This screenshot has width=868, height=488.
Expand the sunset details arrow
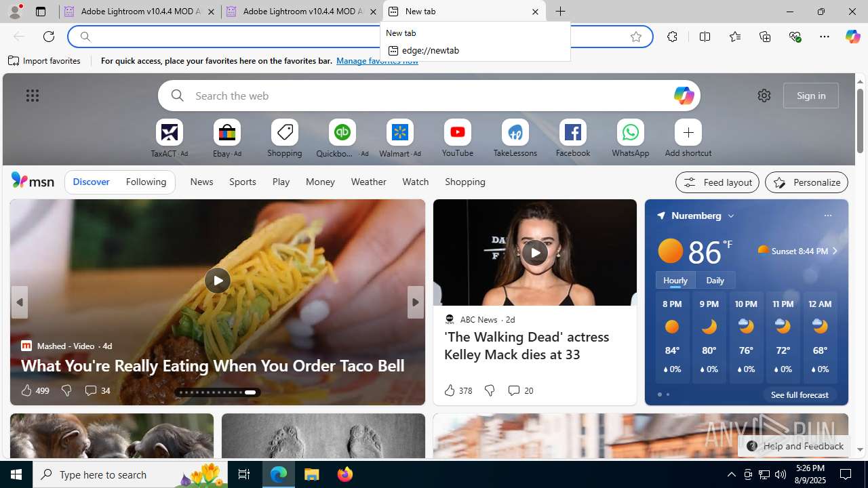[x=835, y=251]
